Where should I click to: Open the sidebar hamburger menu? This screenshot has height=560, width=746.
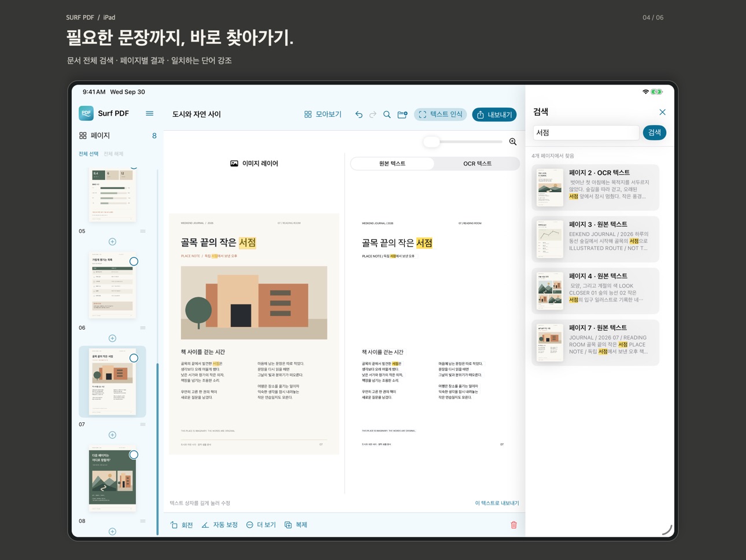click(x=149, y=113)
